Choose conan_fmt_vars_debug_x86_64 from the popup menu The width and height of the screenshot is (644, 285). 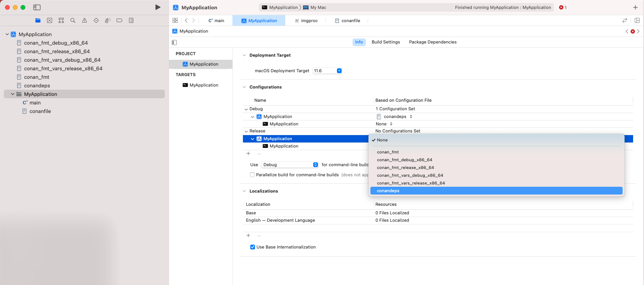point(496,176)
